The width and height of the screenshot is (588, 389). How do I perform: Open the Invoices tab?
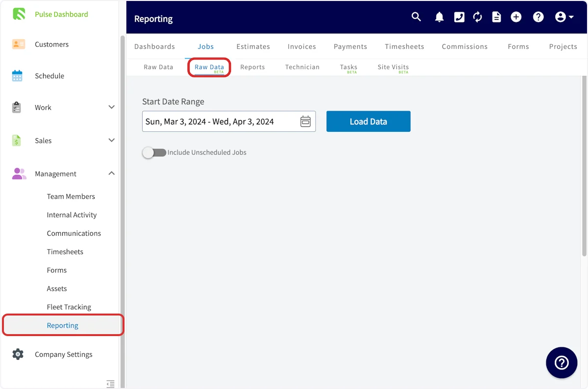tap(302, 47)
